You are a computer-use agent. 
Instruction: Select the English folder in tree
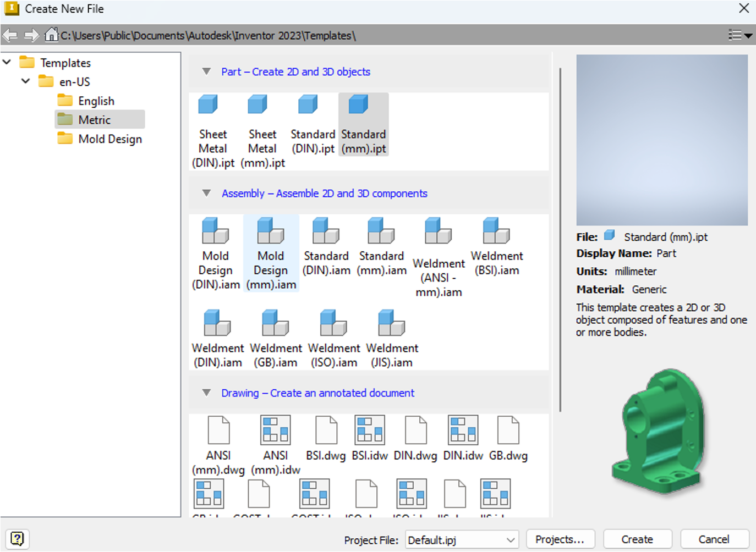click(96, 101)
